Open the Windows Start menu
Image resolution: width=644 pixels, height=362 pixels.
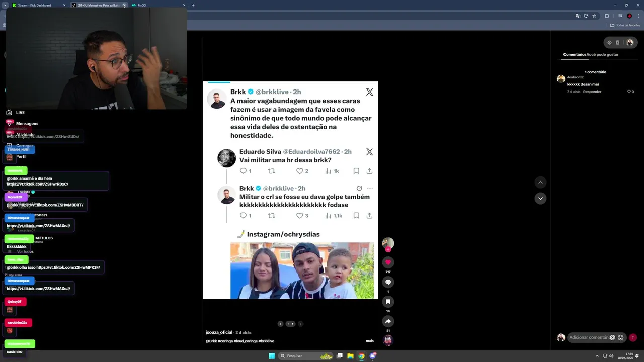click(272, 356)
